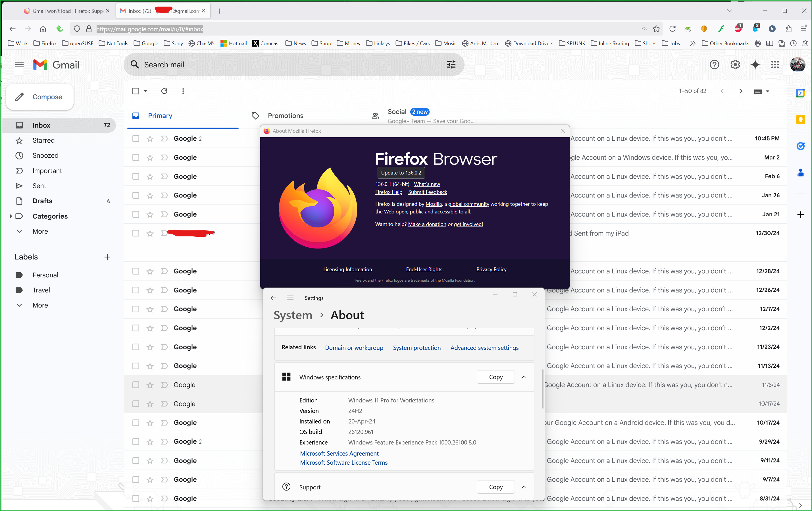Open Gmail settings gear icon

[735, 65]
